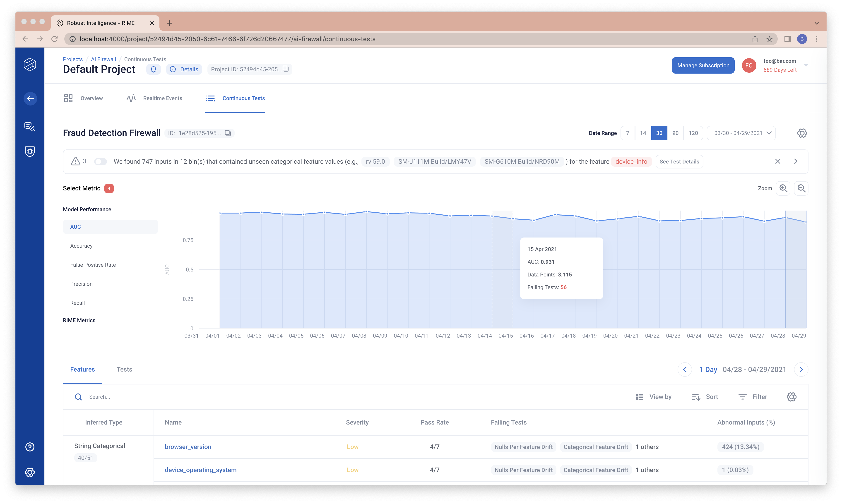Go to the previous day range
This screenshot has width=842, height=504.
(685, 370)
